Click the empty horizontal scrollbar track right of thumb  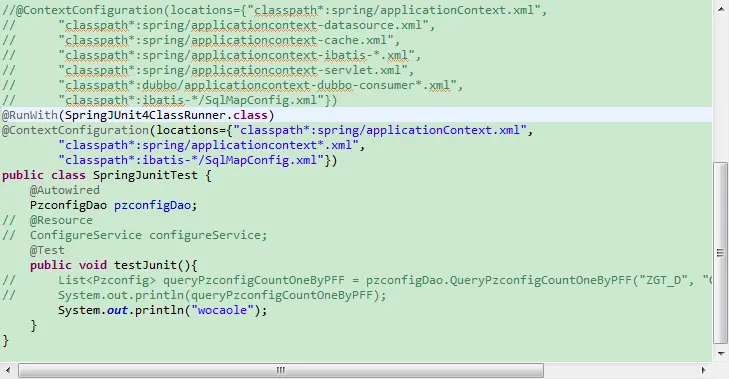(620, 370)
